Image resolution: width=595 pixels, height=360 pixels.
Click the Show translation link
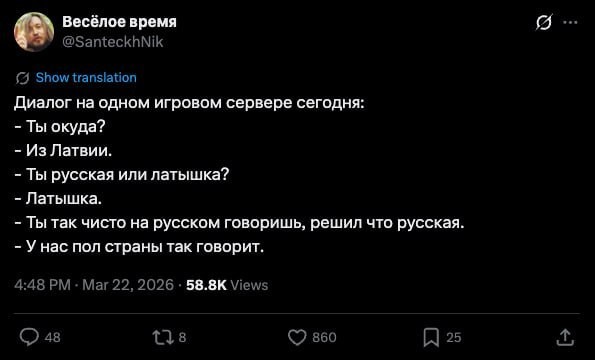click(x=86, y=78)
